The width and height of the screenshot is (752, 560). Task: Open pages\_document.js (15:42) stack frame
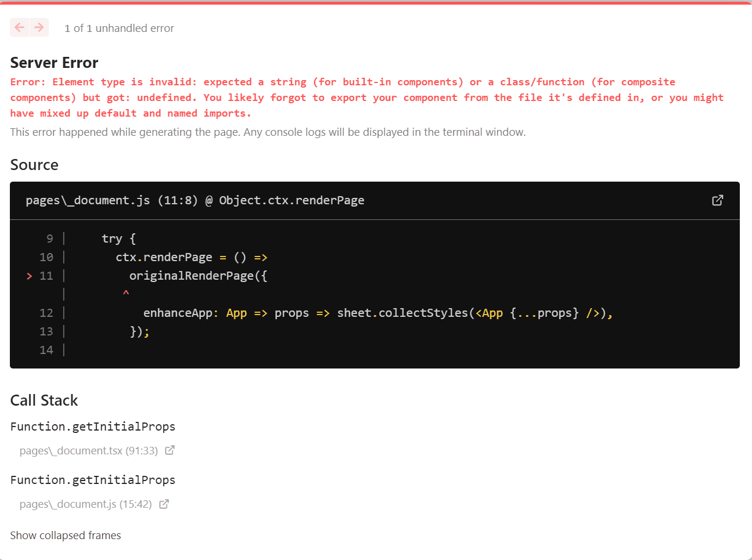85,504
